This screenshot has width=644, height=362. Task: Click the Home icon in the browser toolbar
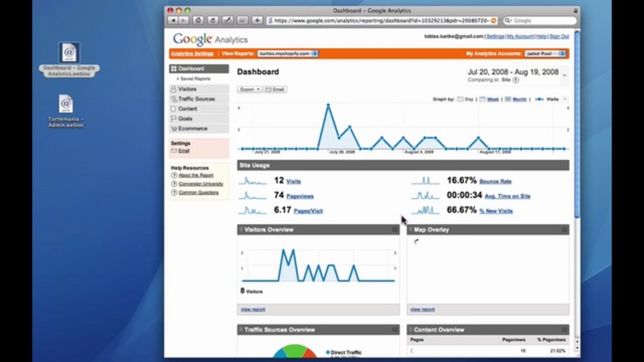tap(198, 20)
